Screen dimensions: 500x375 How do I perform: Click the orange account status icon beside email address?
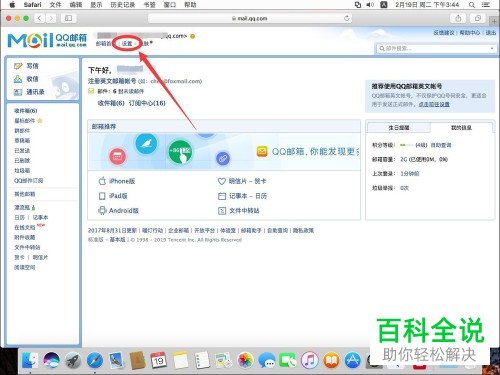click(x=192, y=36)
